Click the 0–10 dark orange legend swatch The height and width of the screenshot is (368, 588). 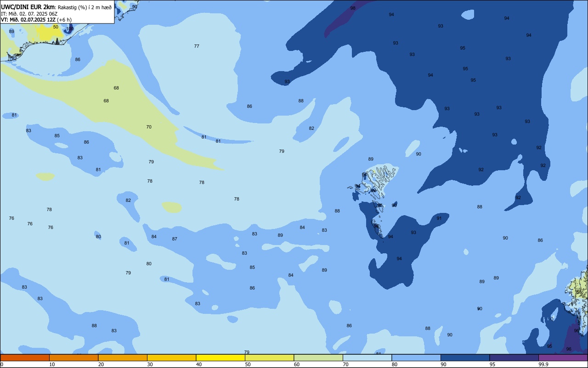click(25, 357)
